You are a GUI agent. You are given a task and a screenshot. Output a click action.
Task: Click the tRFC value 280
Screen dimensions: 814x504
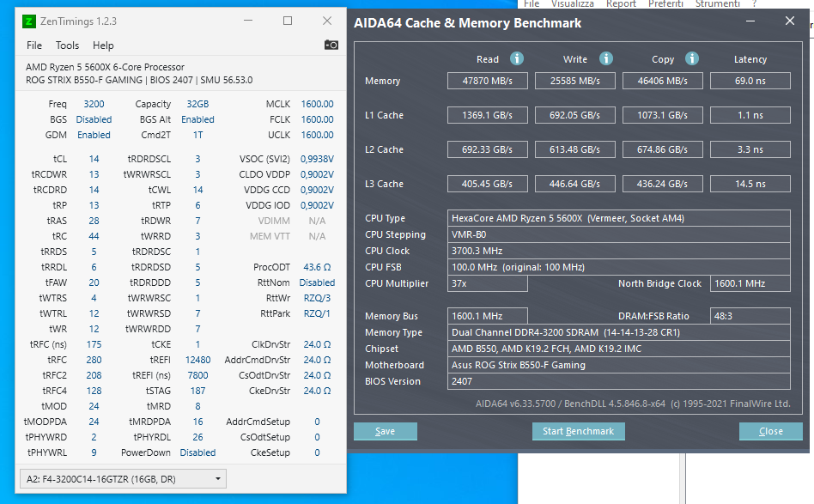point(94,360)
